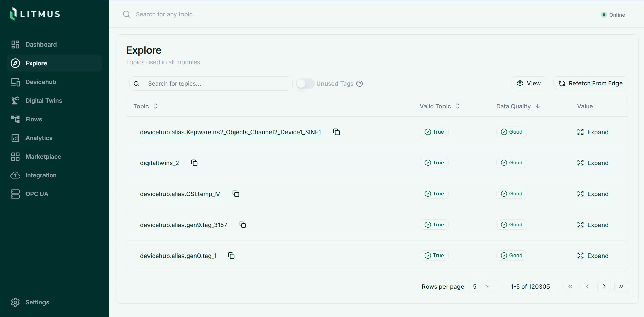644x317 pixels.
Task: Open the Flows section
Action: 54,119
